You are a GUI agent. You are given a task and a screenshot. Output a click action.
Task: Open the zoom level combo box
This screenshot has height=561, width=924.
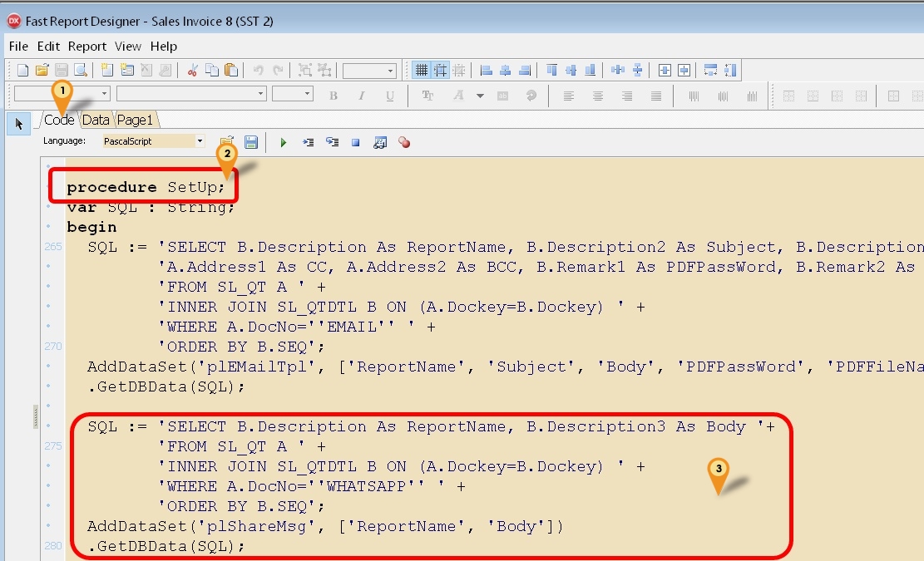368,70
